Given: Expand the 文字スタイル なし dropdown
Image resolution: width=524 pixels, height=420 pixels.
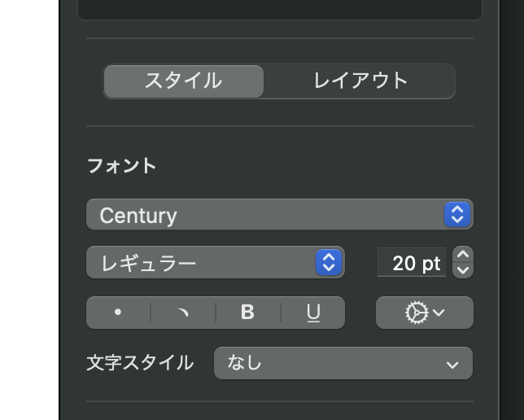Looking at the screenshot, I should pos(343,363).
